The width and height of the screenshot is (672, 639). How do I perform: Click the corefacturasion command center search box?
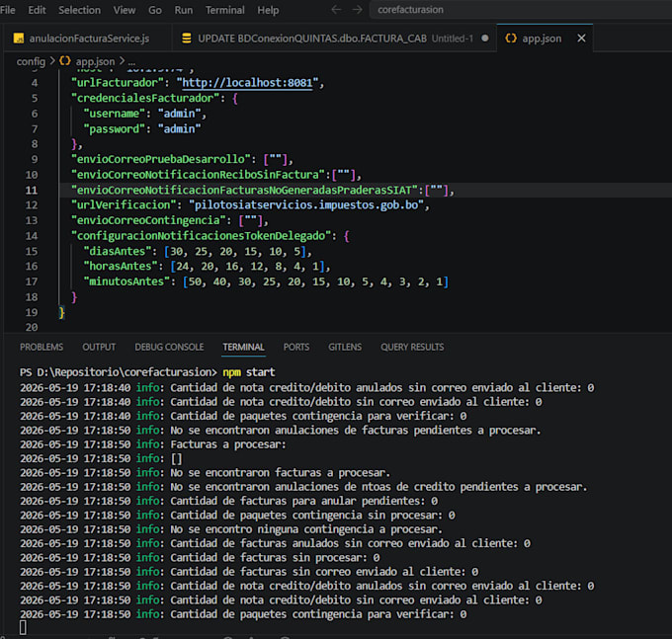point(520,10)
